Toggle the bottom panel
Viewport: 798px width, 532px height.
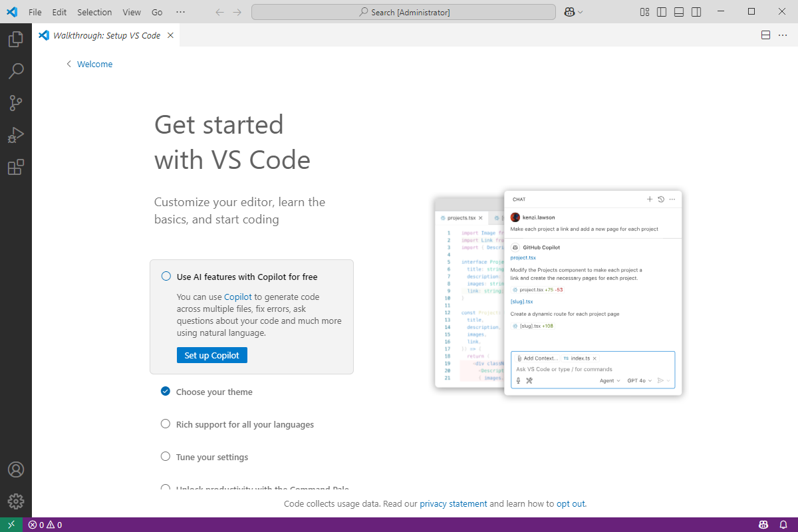[x=679, y=12]
